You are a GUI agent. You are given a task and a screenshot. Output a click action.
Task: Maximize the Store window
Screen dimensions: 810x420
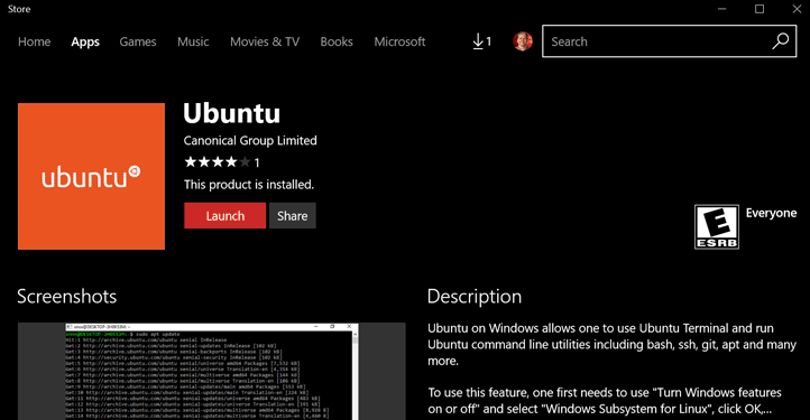[759, 9]
